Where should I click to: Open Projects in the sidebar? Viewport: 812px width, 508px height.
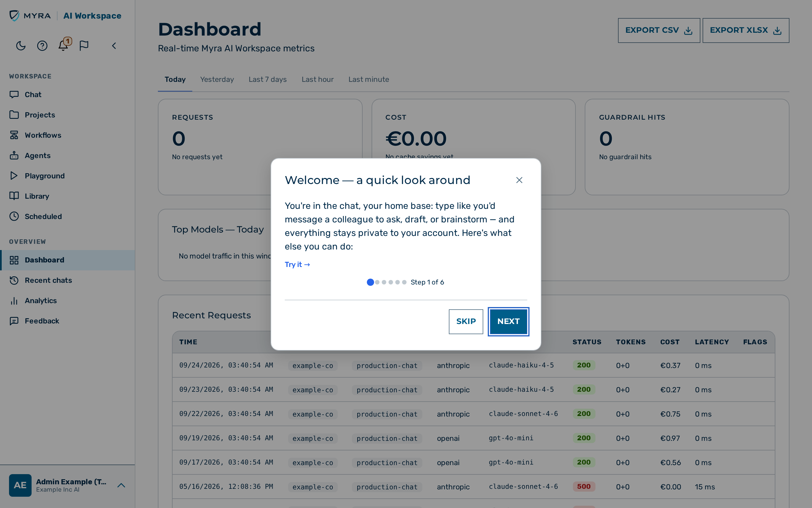click(x=67, y=115)
